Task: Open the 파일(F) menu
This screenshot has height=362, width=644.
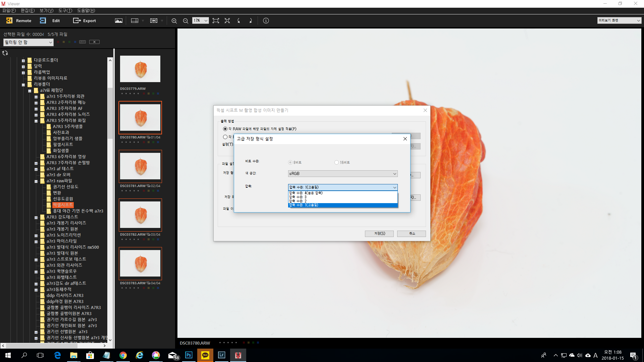Action: pyautogui.click(x=9, y=10)
